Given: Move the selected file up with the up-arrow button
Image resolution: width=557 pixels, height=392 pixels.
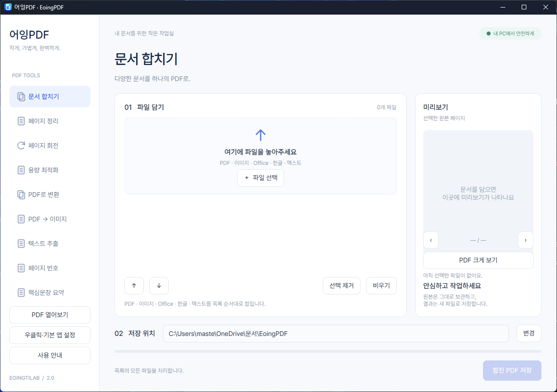Looking at the screenshot, I should point(134,286).
